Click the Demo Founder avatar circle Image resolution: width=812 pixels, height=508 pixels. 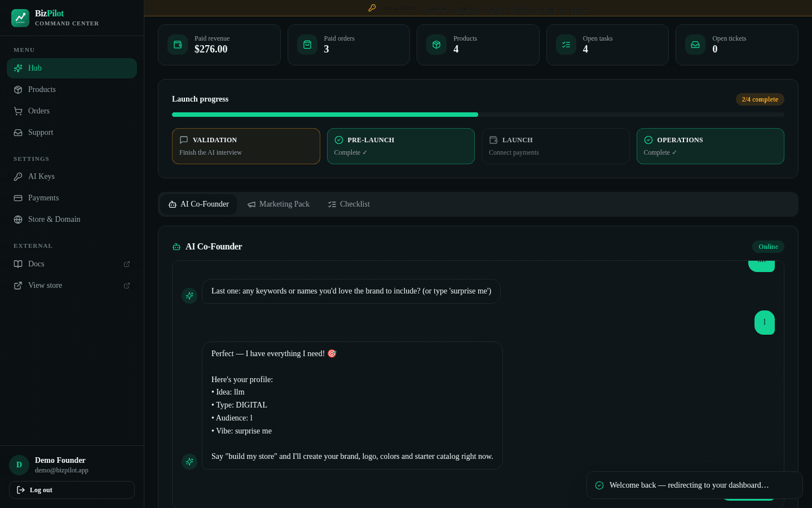point(19,465)
